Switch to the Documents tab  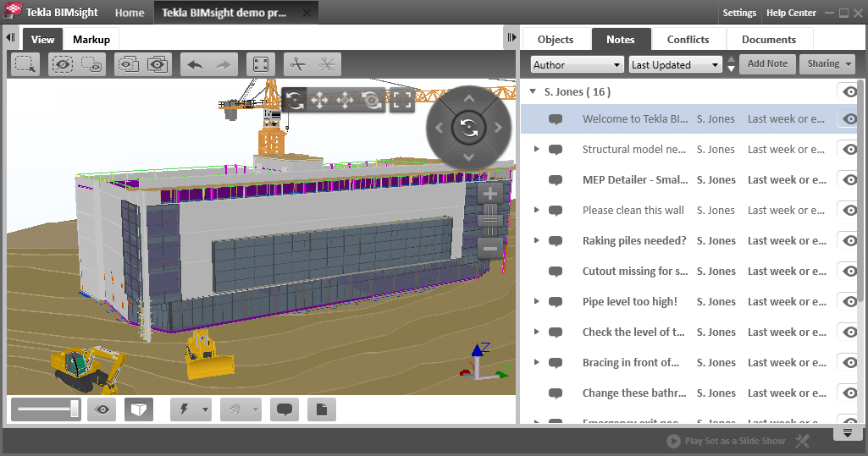(769, 39)
